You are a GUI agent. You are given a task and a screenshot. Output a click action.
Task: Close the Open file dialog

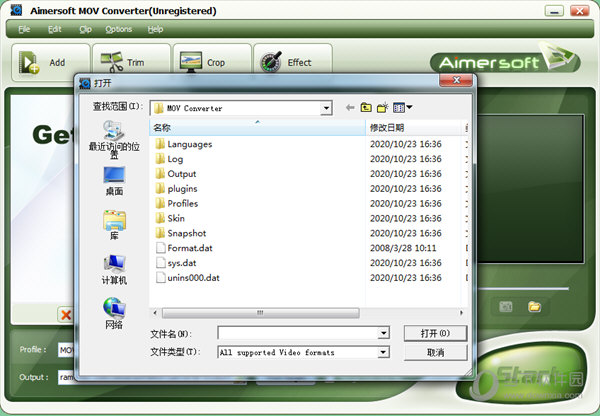click(x=456, y=80)
